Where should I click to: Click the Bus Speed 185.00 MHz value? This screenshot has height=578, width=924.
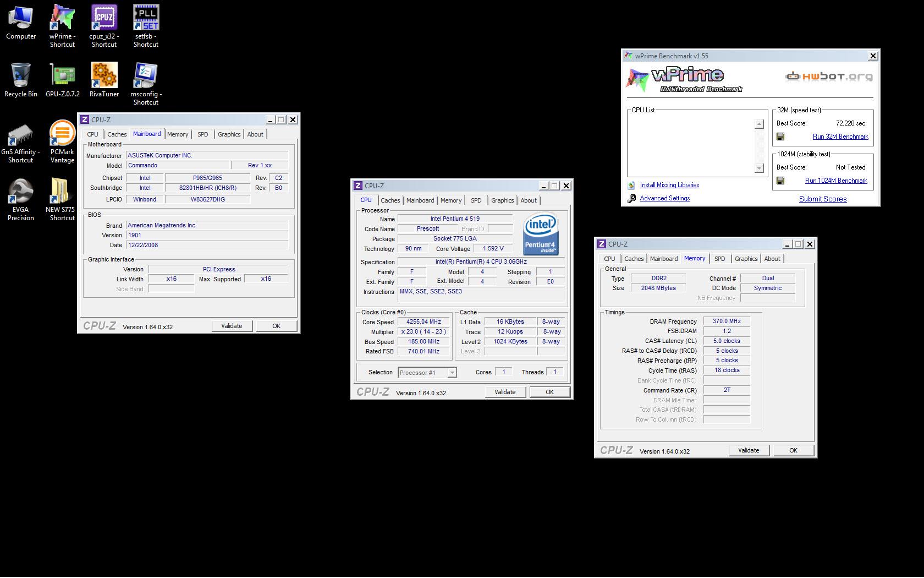coord(424,342)
